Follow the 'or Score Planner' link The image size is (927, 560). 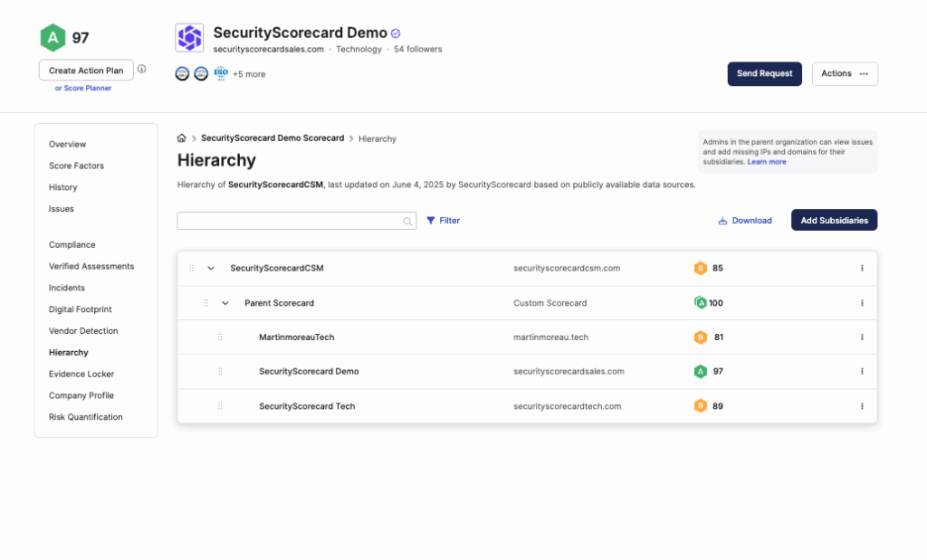(x=83, y=88)
